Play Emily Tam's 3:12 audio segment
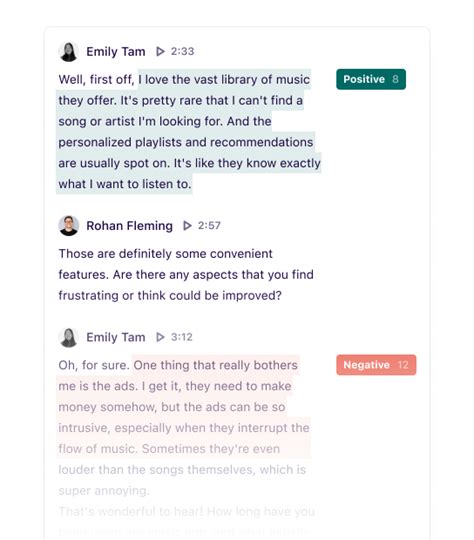The height and width of the screenshot is (540, 474). point(160,337)
